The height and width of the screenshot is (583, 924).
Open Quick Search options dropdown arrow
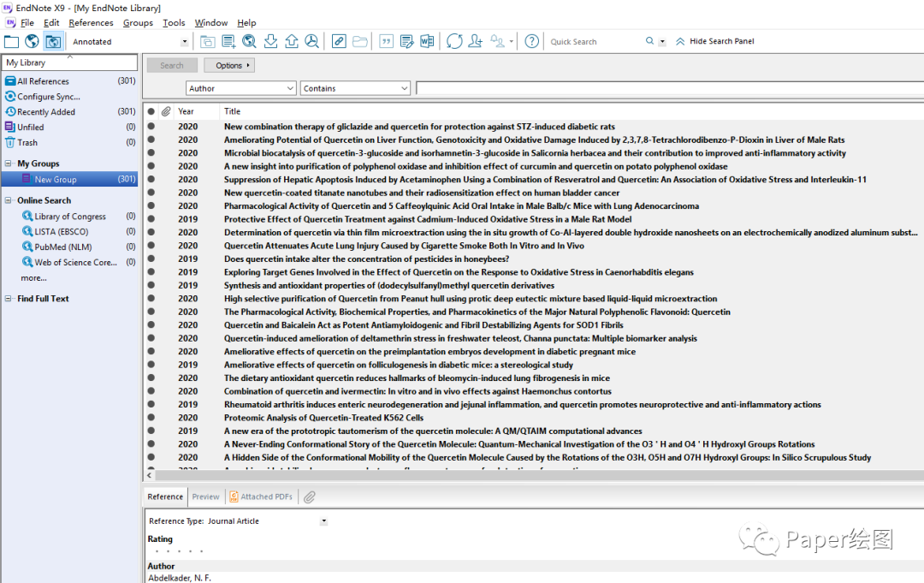662,42
